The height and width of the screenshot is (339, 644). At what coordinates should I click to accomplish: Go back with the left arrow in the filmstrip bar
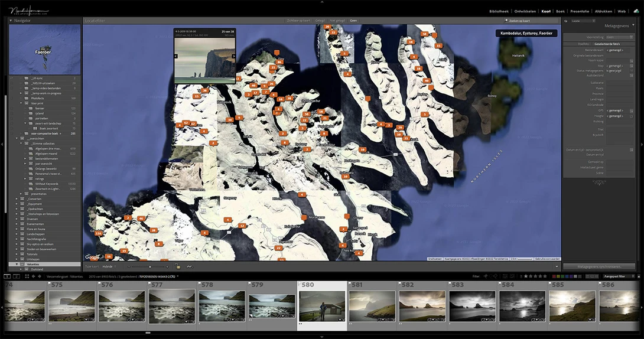(x=34, y=276)
